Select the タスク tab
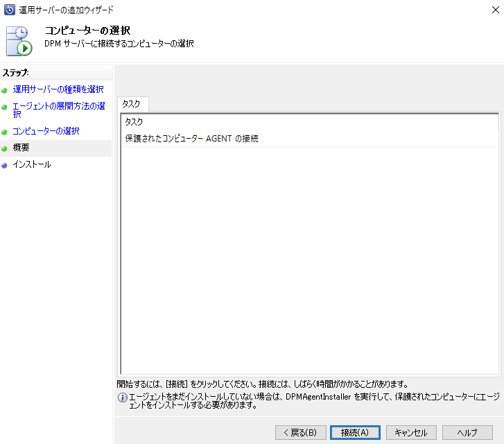The image size is (504, 444). [132, 104]
